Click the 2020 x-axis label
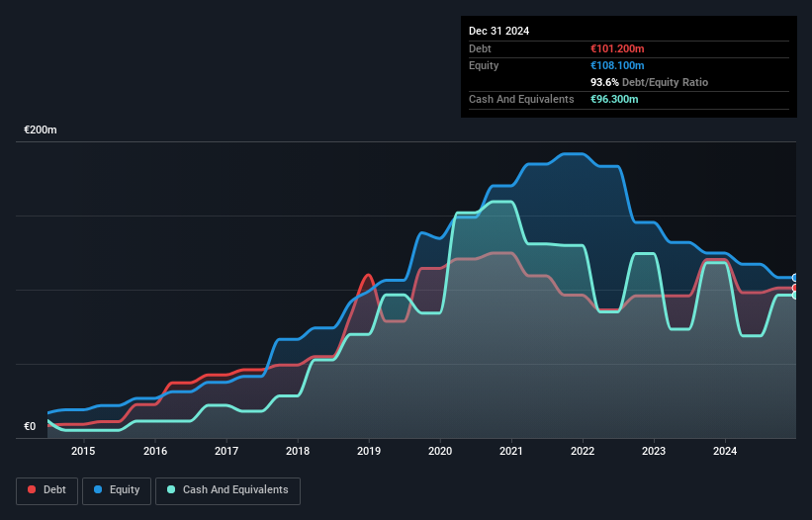812x520 pixels. [x=440, y=451]
